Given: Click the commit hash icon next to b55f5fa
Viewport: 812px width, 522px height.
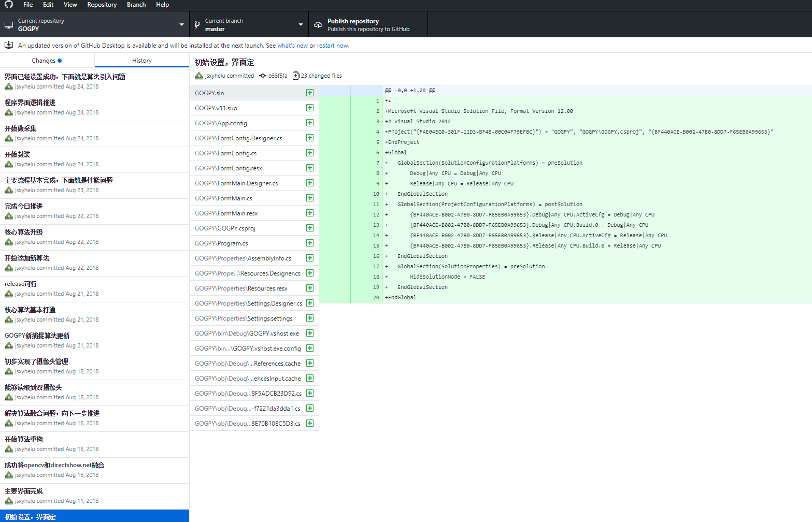Looking at the screenshot, I should pyautogui.click(x=263, y=76).
